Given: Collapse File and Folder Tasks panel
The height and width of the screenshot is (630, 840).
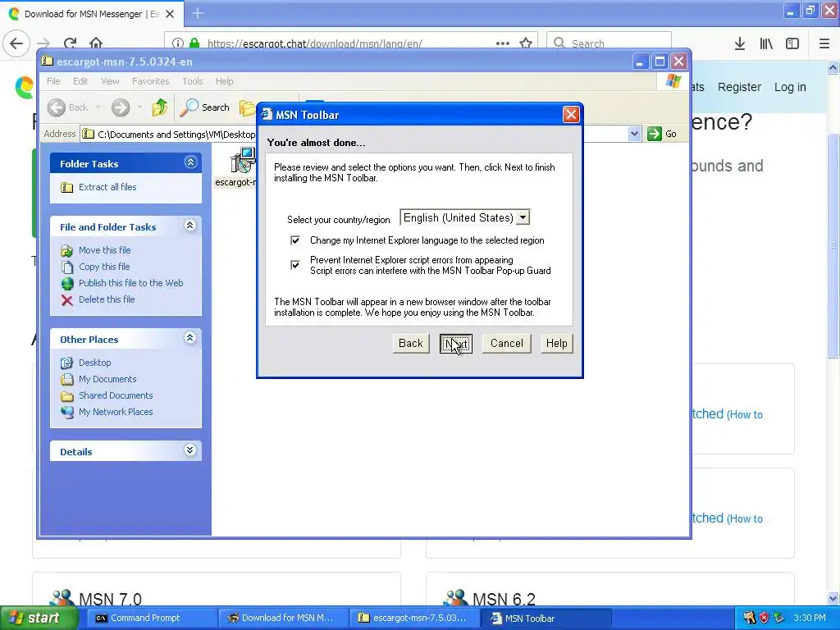Looking at the screenshot, I should [190, 226].
